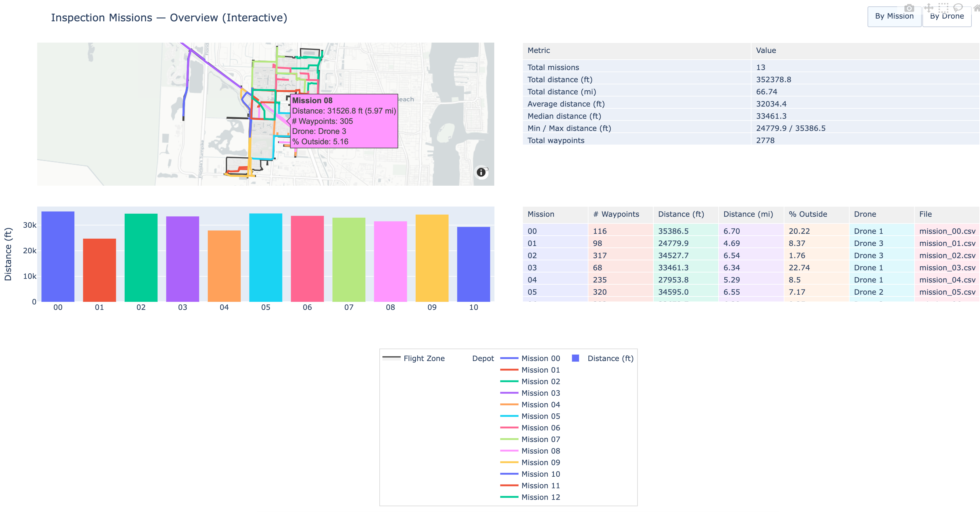Click the camera download plot icon
980x512 pixels.
909,8
